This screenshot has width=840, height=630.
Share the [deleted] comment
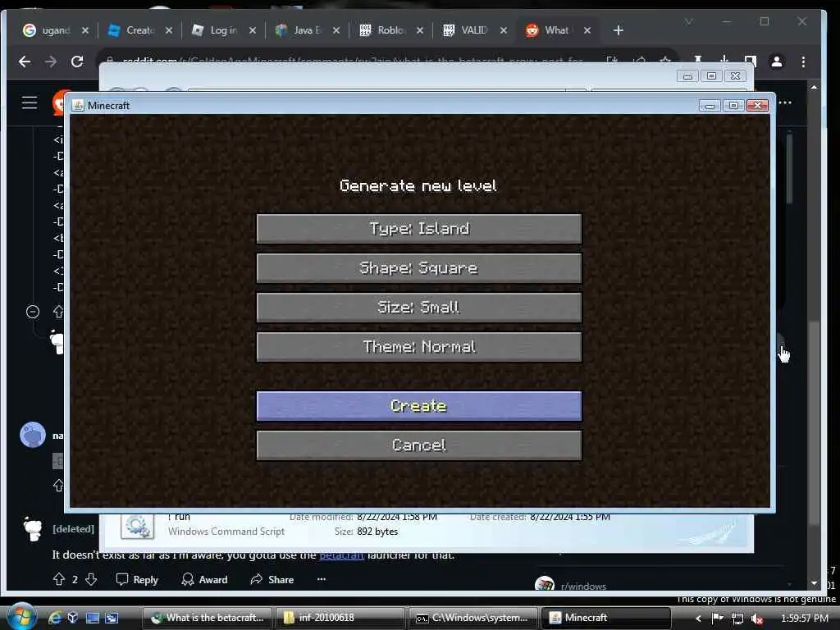tap(272, 580)
